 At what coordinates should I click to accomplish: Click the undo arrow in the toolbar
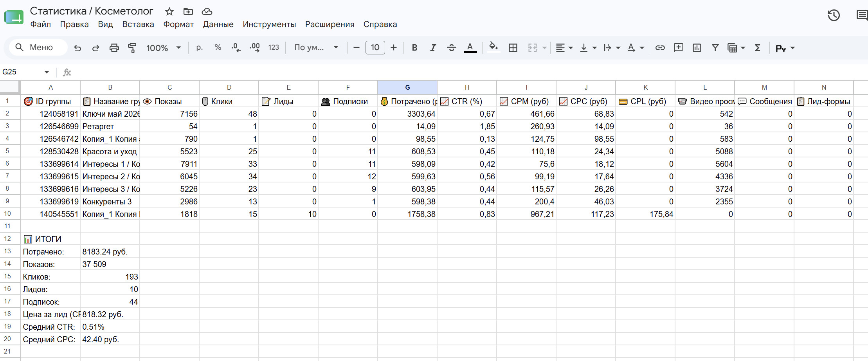pos(77,48)
